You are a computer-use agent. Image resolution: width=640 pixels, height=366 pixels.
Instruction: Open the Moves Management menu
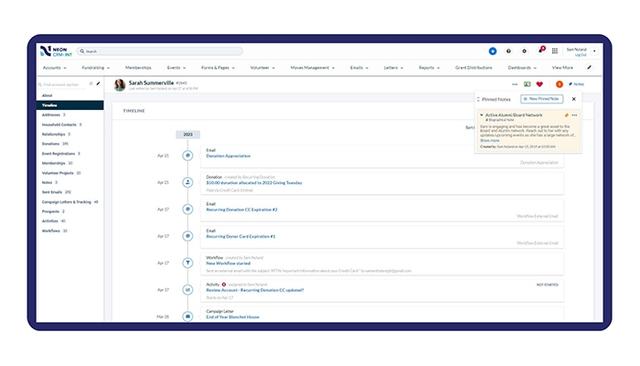point(312,68)
